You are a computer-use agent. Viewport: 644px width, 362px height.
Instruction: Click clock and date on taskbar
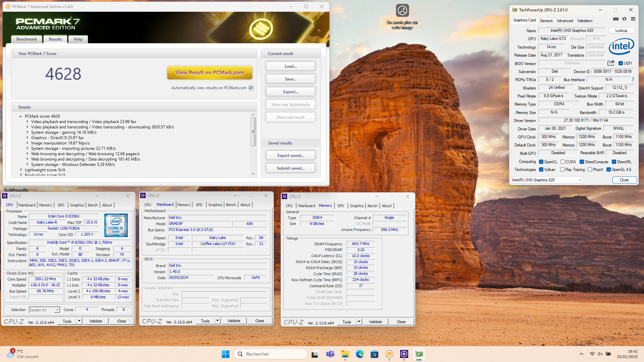point(627,354)
